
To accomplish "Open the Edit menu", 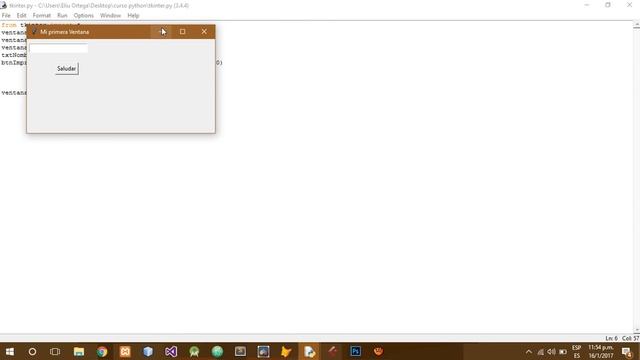I will click(x=21, y=16).
